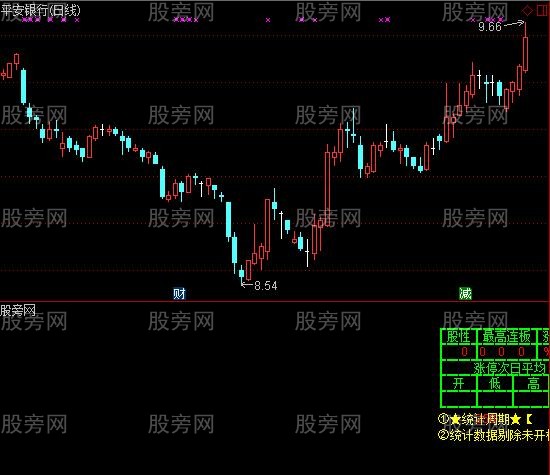This screenshot has width=550, height=475.
Task: Click the red square icon beside the diamond
Action: 543,11
